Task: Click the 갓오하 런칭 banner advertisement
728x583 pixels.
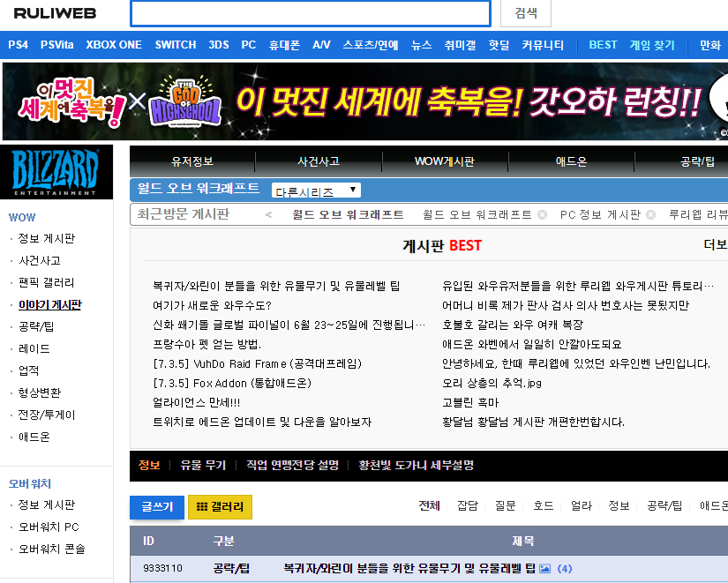Action: pos(365,101)
